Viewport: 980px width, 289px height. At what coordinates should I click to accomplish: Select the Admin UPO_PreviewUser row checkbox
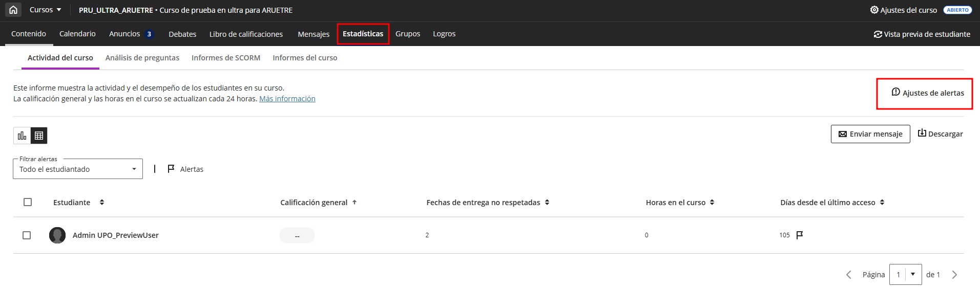coord(27,235)
